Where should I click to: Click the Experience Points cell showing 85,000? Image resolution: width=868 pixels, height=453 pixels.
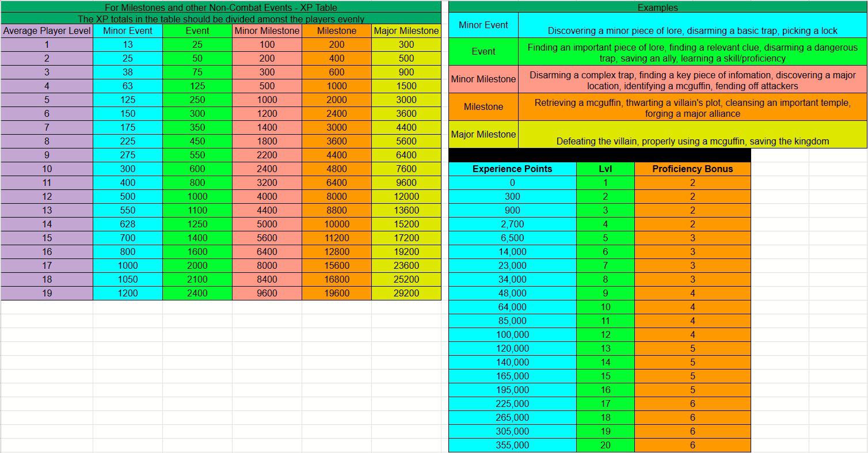(512, 321)
